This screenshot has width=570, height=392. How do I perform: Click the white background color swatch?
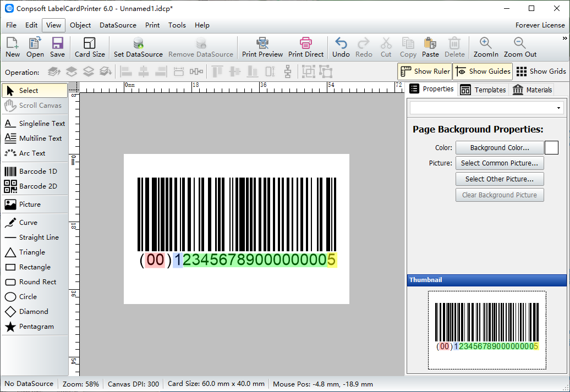(551, 147)
